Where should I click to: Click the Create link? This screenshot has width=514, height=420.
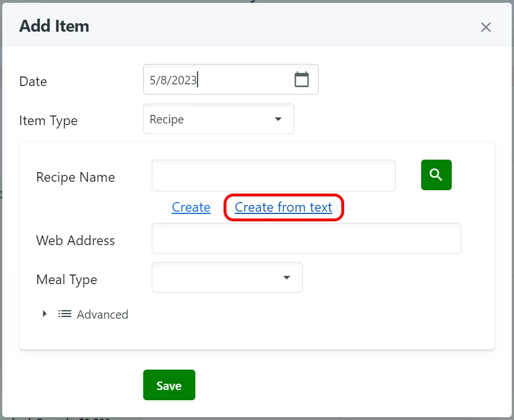tap(191, 207)
